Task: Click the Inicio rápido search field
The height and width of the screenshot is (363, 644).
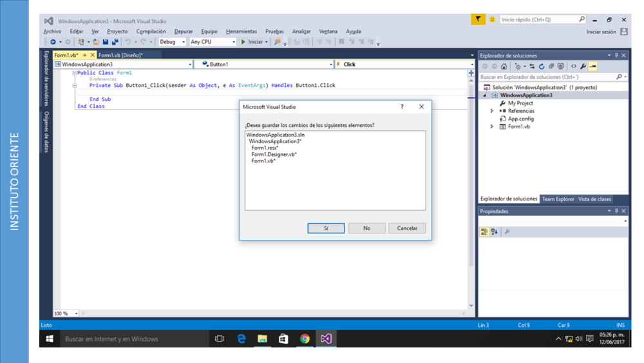Action: 538,20
